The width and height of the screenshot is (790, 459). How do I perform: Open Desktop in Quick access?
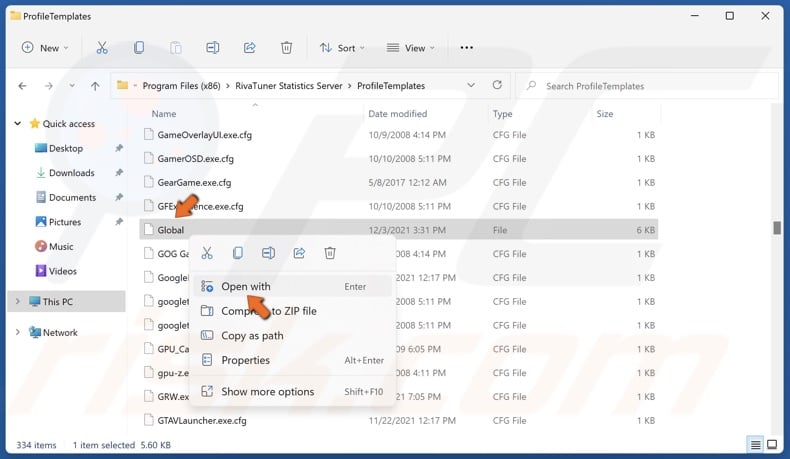(x=65, y=148)
